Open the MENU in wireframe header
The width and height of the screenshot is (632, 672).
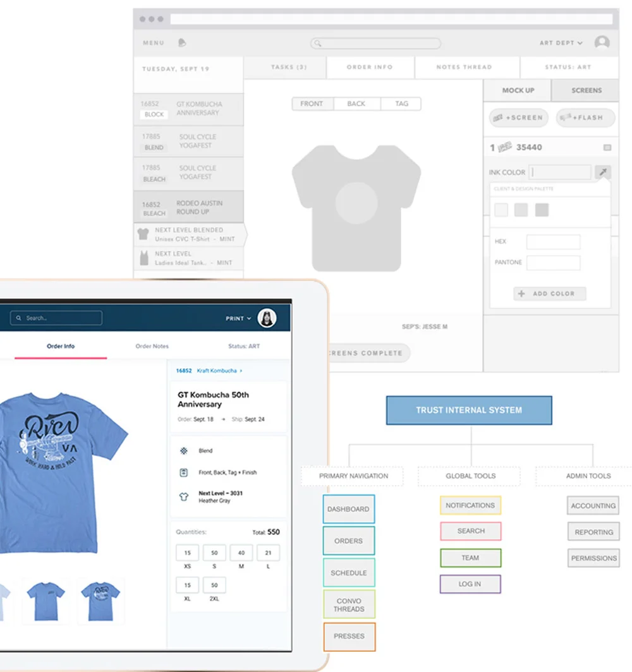click(154, 43)
